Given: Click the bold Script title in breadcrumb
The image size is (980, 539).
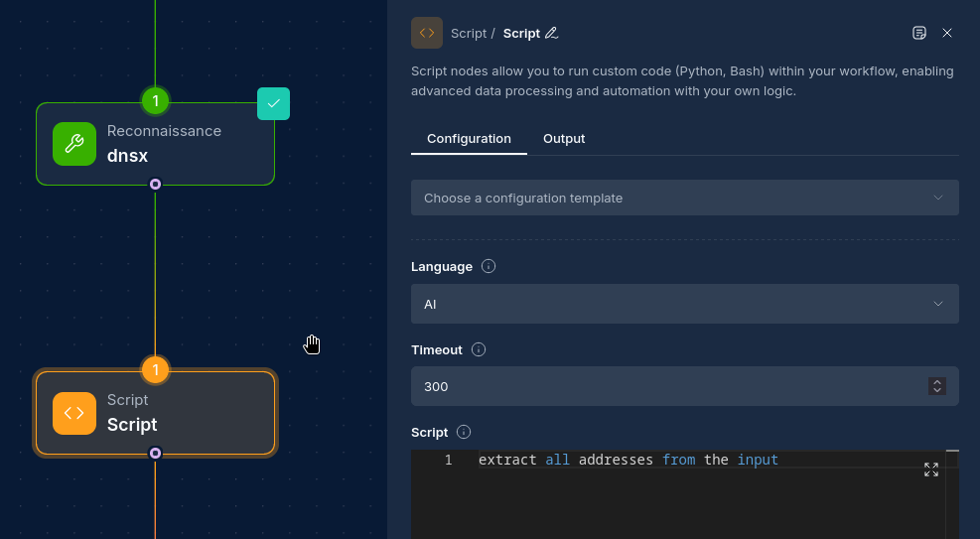Looking at the screenshot, I should [x=521, y=34].
